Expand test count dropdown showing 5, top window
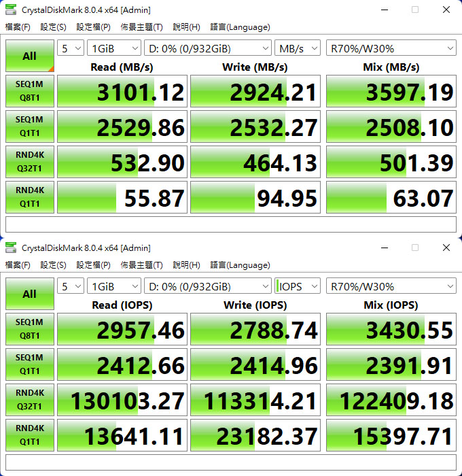 (71, 48)
